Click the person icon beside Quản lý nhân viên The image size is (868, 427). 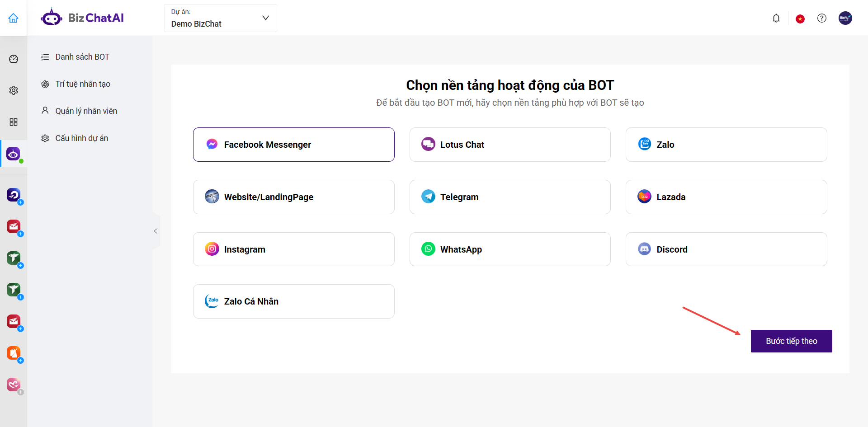pos(45,111)
